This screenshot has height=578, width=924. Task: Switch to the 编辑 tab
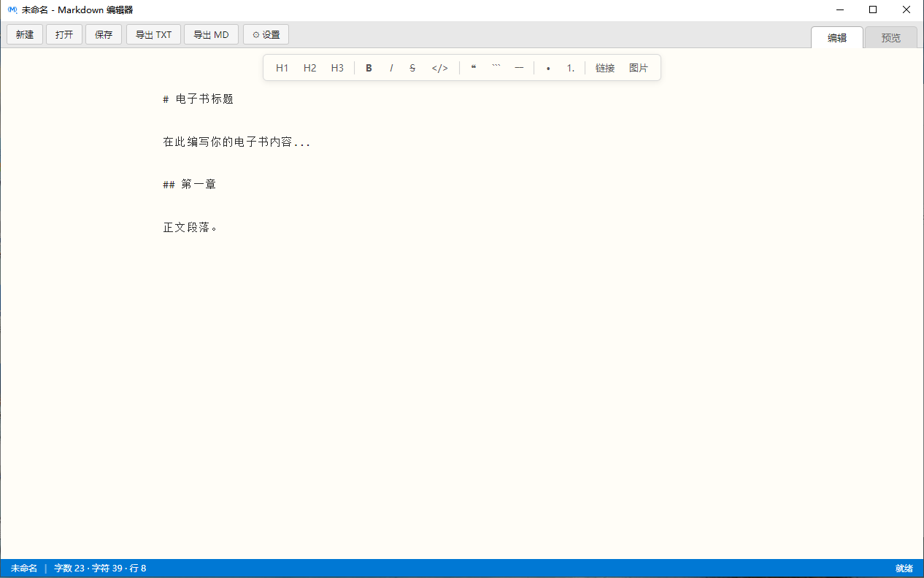[x=837, y=38]
